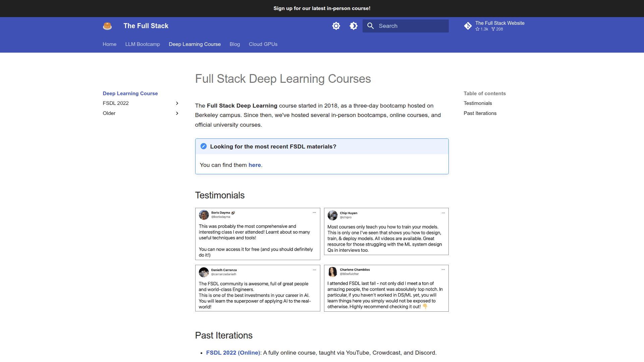Open the color palette settings icon
The height and width of the screenshot is (362, 644).
click(336, 26)
